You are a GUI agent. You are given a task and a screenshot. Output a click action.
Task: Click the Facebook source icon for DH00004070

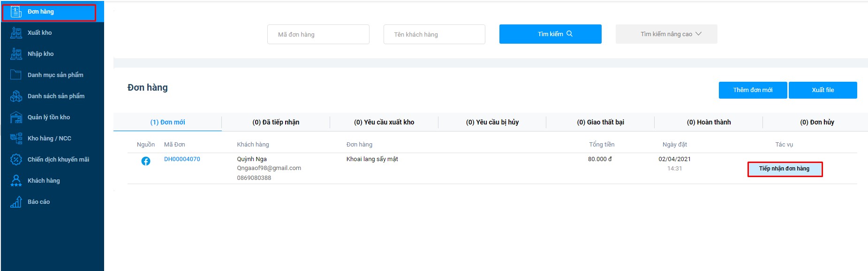146,161
